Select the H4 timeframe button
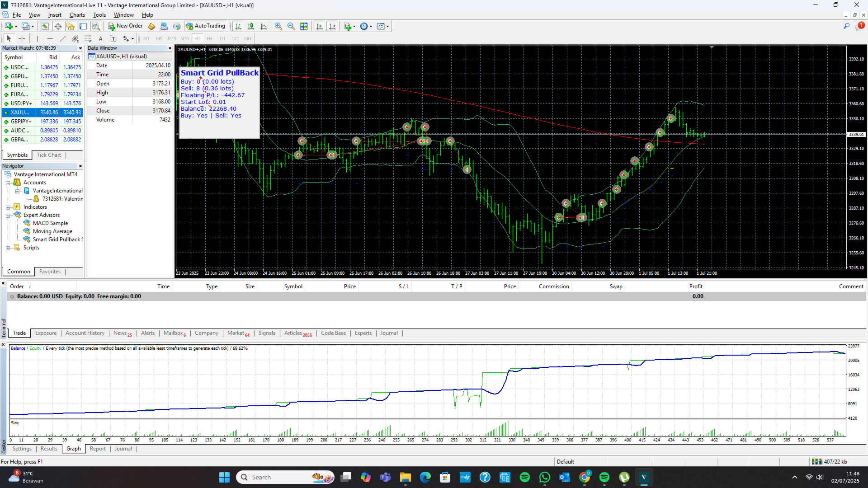868x488 pixels. pos(209,39)
